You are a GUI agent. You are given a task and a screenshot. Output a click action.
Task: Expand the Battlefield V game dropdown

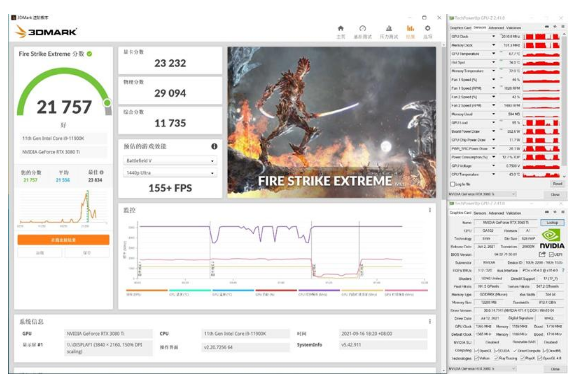pyautogui.click(x=170, y=161)
